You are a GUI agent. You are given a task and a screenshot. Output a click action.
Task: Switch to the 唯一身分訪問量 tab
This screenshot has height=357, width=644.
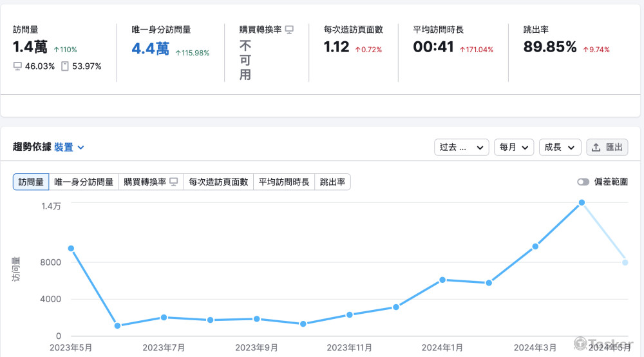point(84,182)
